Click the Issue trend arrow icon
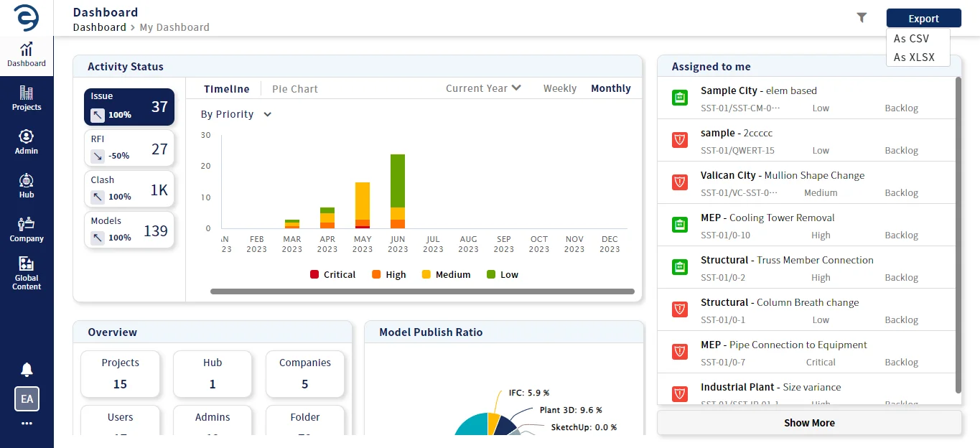The image size is (980, 448). pyautogui.click(x=98, y=115)
